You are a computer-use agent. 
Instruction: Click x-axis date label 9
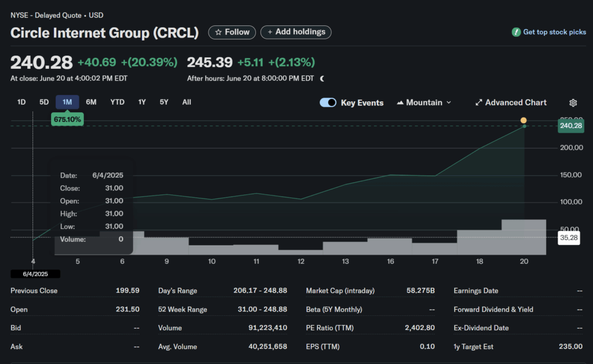(x=167, y=261)
